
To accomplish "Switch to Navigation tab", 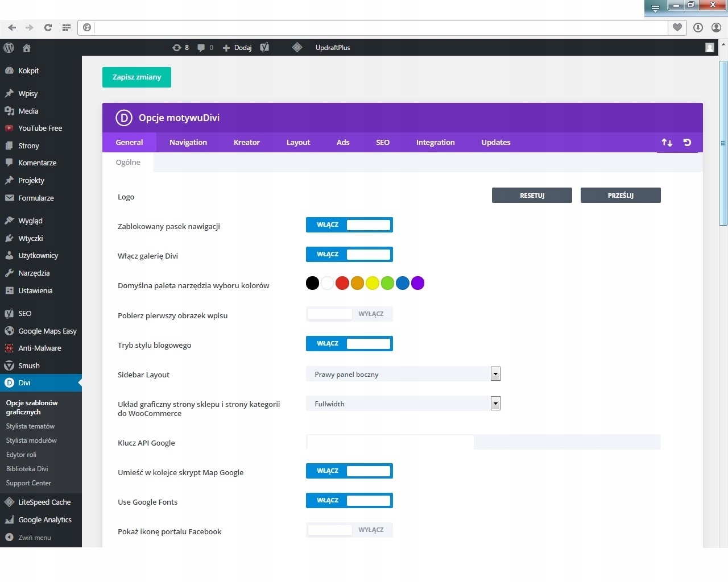I will (188, 143).
